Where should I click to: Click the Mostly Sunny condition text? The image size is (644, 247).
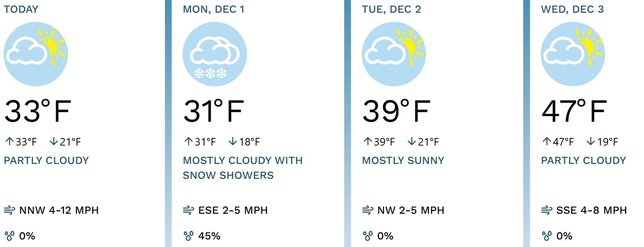[403, 161]
